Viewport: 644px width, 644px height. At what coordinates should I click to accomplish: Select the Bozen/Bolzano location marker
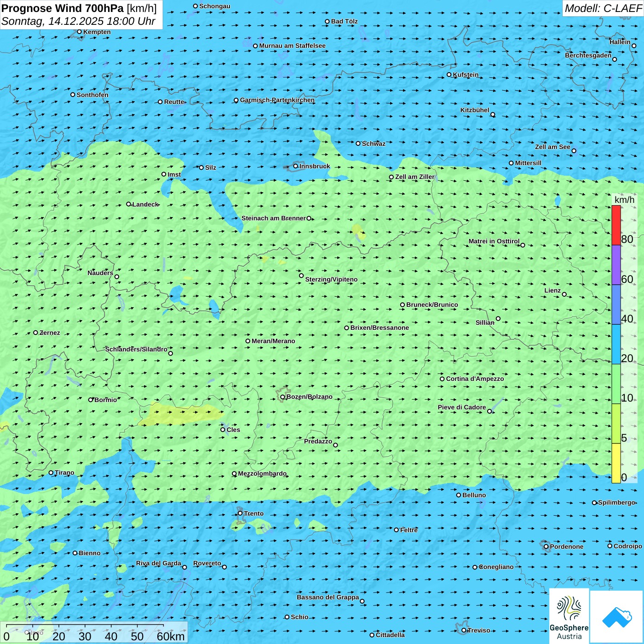282,397
